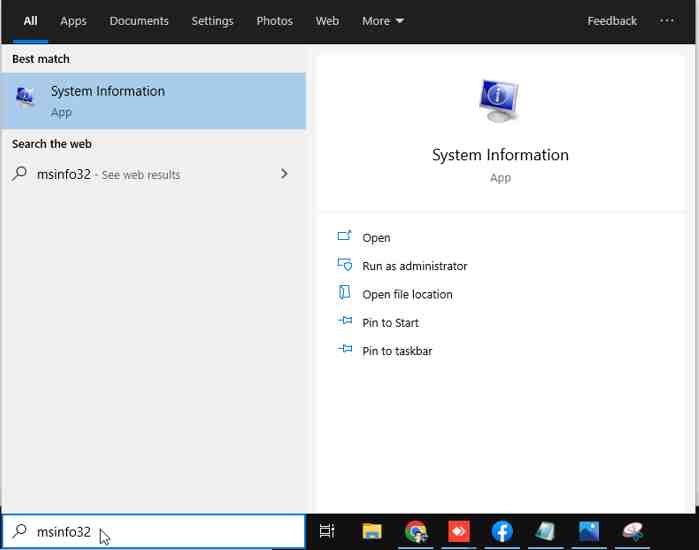Click the Pin to taskbar pin icon
The height and width of the screenshot is (550, 699).
pos(345,349)
